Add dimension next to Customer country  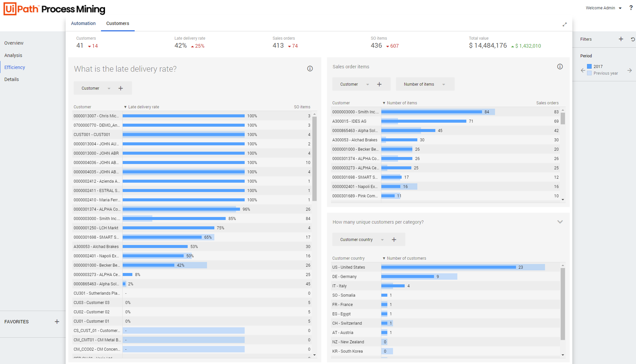(x=394, y=240)
